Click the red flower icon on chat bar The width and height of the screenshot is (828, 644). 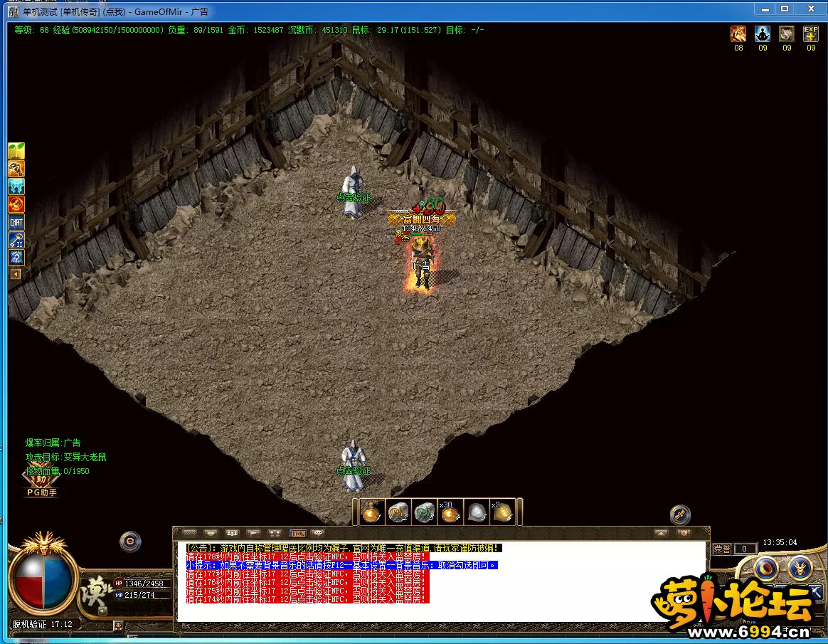point(684,534)
